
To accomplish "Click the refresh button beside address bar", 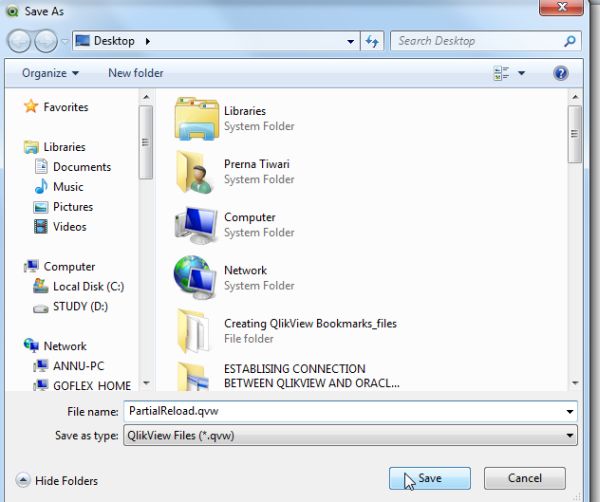I will pyautogui.click(x=372, y=41).
